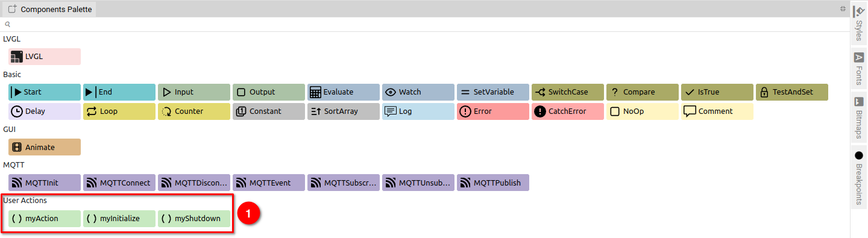Image resolution: width=868 pixels, height=238 pixels.
Task: Select the MQTTEvent component
Action: click(269, 183)
